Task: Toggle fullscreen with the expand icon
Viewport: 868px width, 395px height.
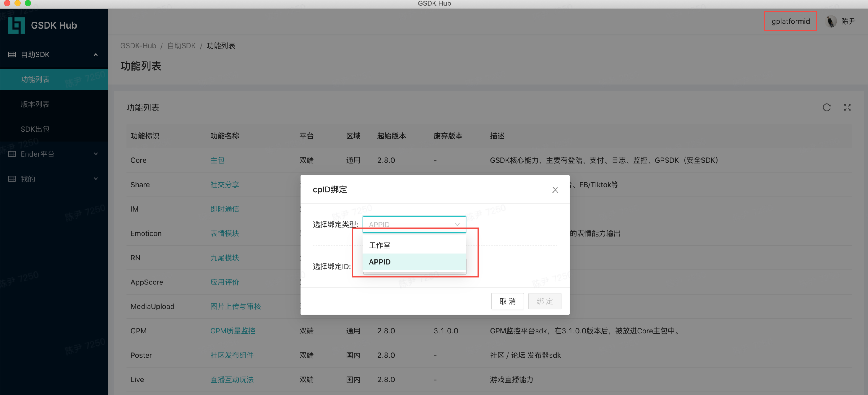Action: click(847, 107)
